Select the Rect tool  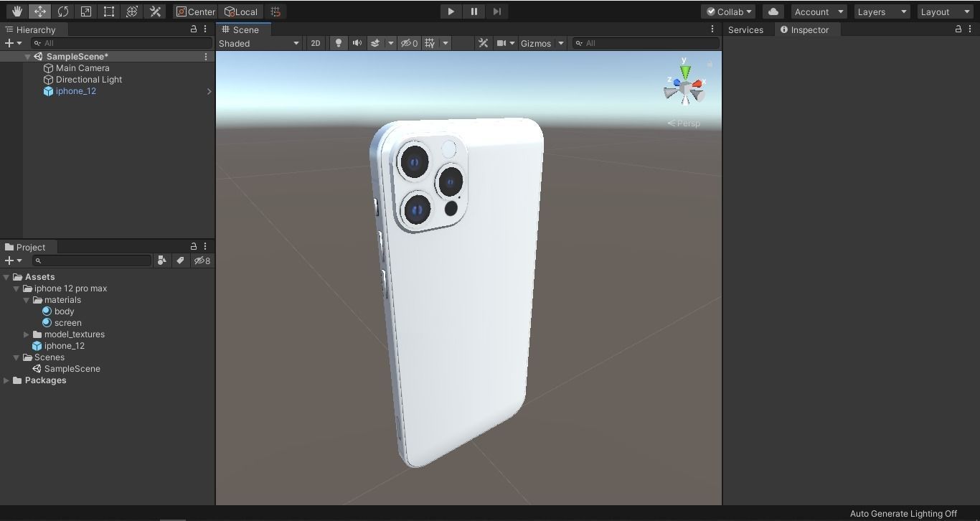[x=109, y=11]
